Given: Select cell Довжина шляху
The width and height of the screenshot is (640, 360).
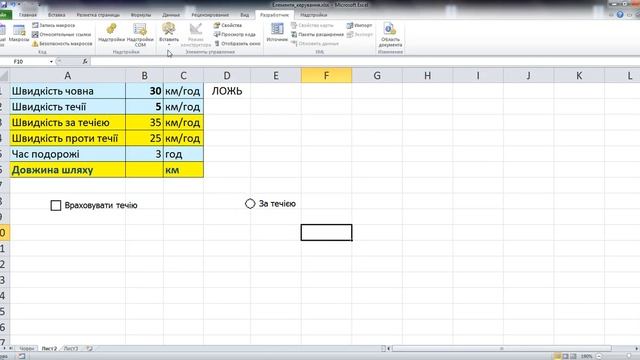Looking at the screenshot, I should [68, 170].
